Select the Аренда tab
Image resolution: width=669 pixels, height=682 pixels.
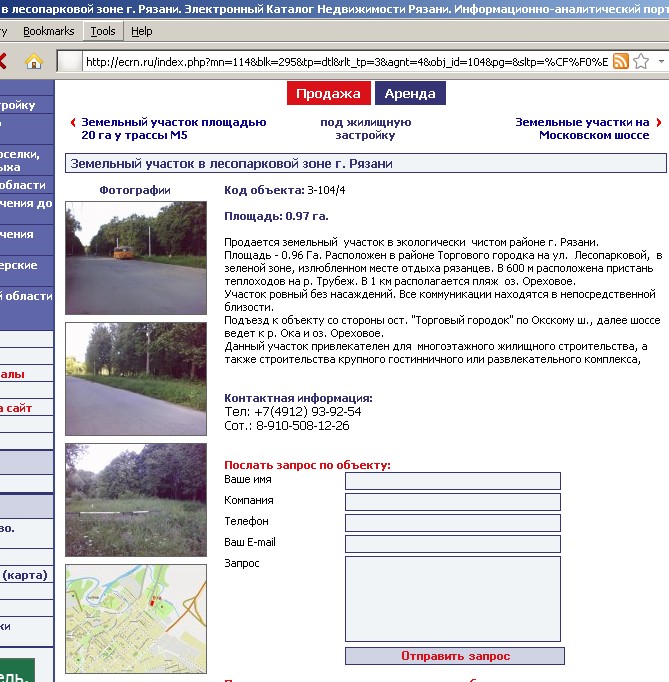410,94
